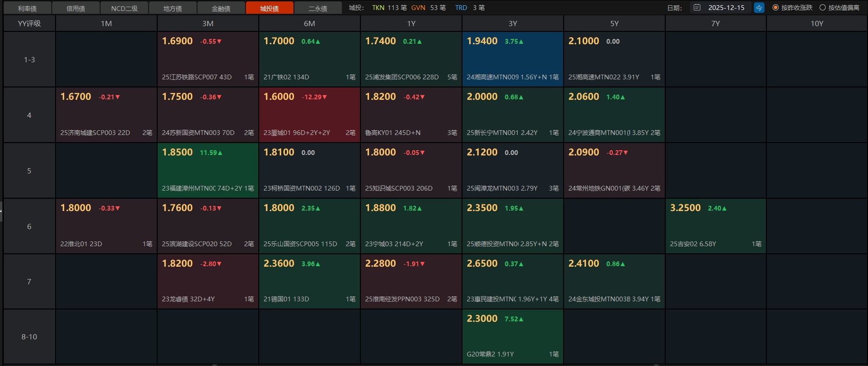868x366 pixels.
Task: Click the 1M tenor column header
Action: pyautogui.click(x=106, y=23)
